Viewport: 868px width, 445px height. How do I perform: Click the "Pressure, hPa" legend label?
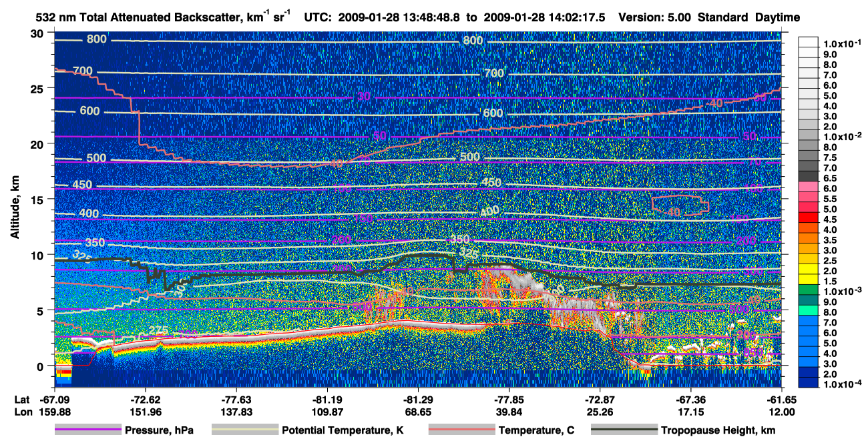[159, 431]
